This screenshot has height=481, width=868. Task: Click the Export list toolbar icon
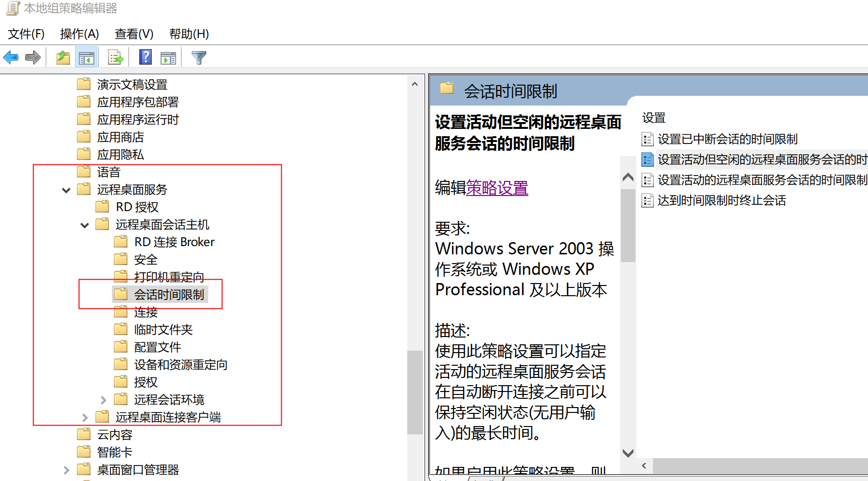click(116, 58)
